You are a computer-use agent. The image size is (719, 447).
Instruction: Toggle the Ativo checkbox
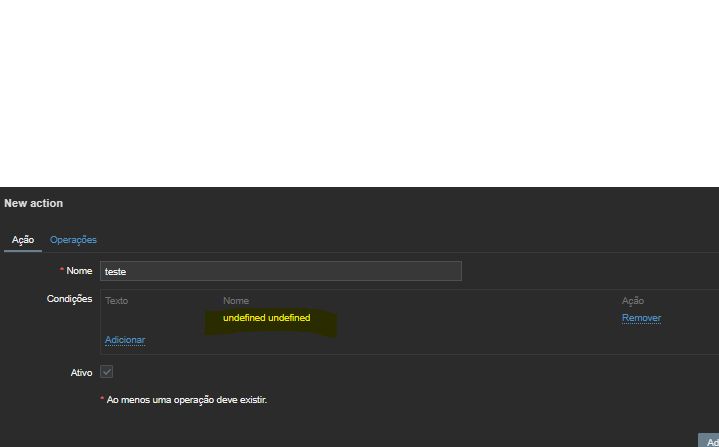tap(106, 372)
